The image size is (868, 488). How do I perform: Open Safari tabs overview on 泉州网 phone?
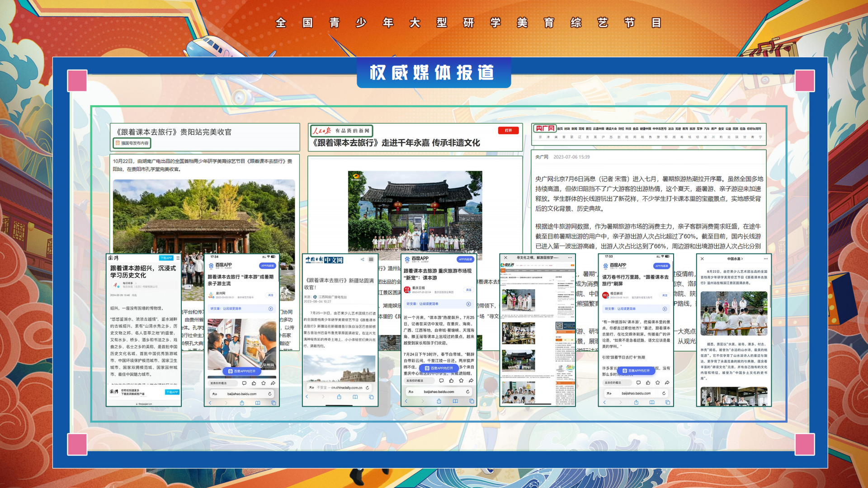[x=274, y=403]
